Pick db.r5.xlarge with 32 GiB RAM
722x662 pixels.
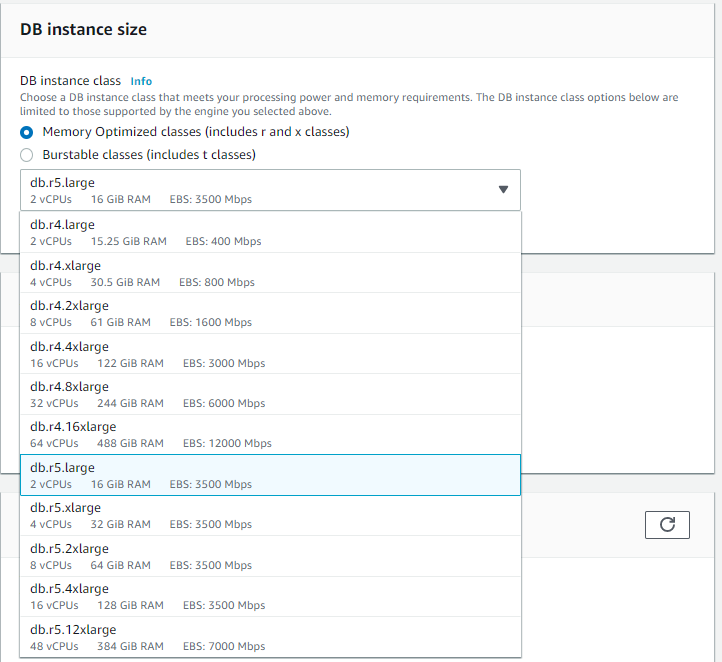pos(270,516)
